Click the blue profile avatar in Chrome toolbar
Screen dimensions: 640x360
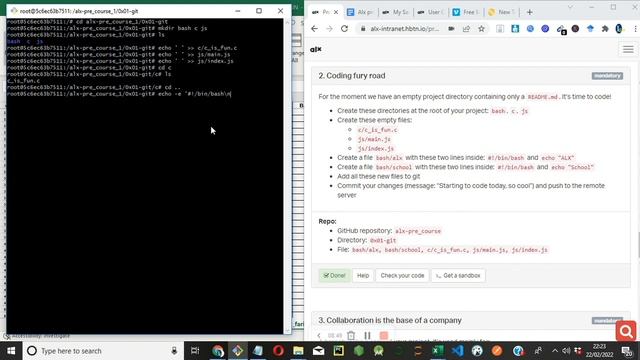point(619,29)
